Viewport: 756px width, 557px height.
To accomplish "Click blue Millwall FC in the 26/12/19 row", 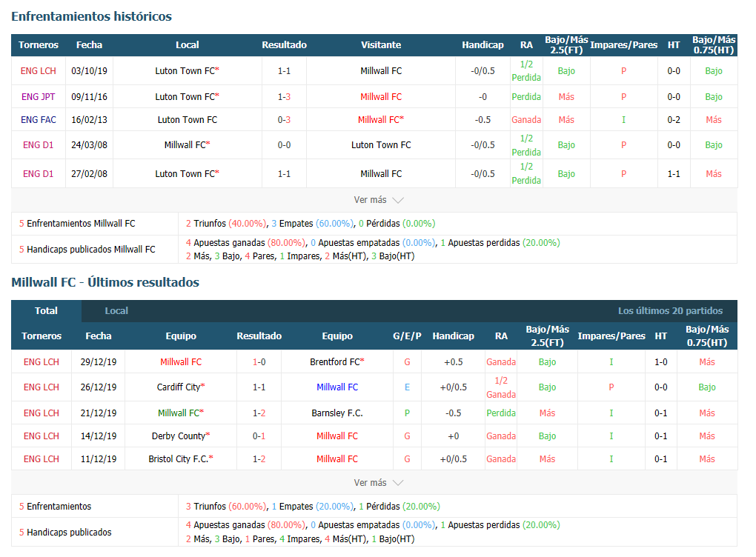I will click(x=337, y=387).
